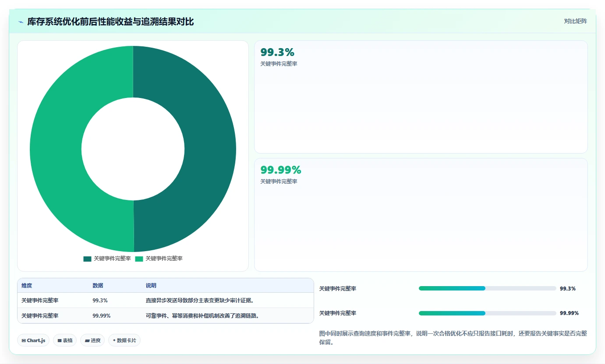
Task: Click the 99.3% value right of progress bar
Action: 568,289
